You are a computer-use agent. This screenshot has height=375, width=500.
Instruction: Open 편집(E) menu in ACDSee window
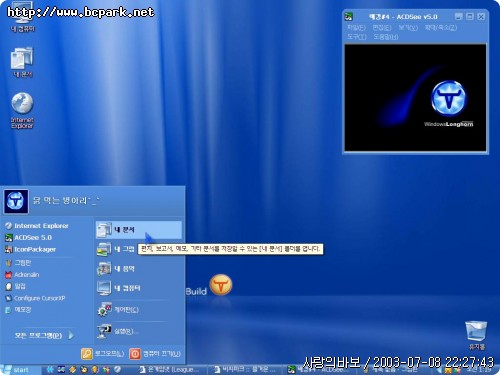[382, 28]
